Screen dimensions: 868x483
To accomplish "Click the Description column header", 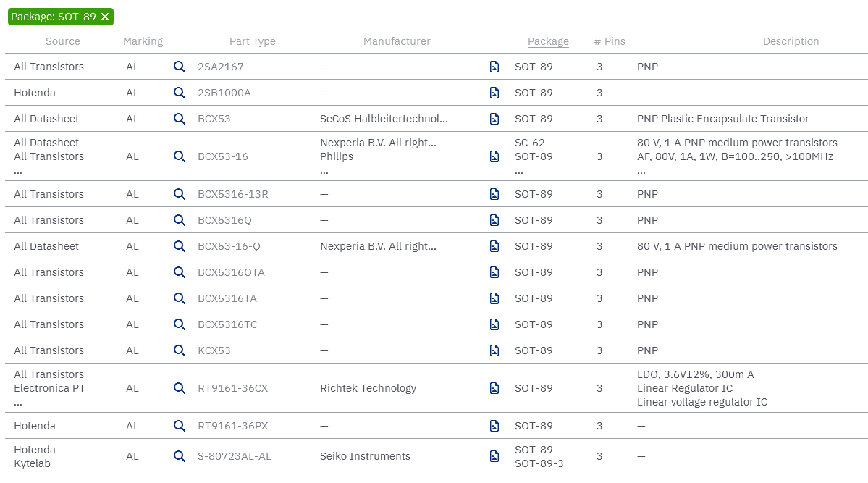I will click(x=791, y=41).
